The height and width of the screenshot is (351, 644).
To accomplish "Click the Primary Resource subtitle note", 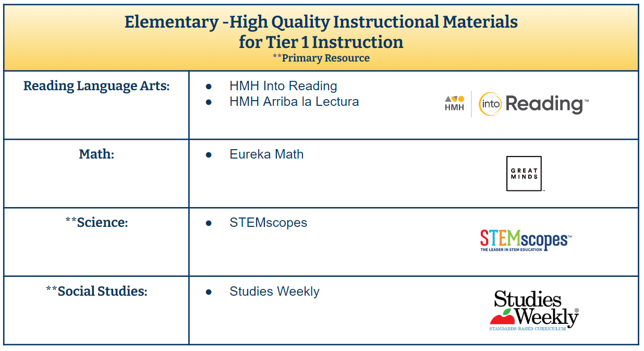I will point(321,58).
